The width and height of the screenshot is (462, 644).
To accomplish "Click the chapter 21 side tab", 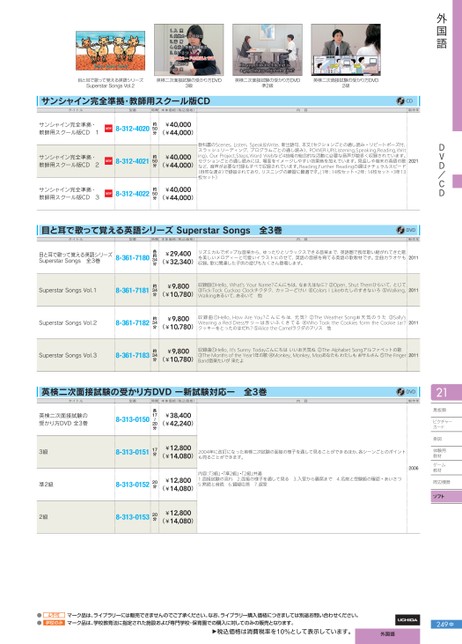I will tap(446, 392).
